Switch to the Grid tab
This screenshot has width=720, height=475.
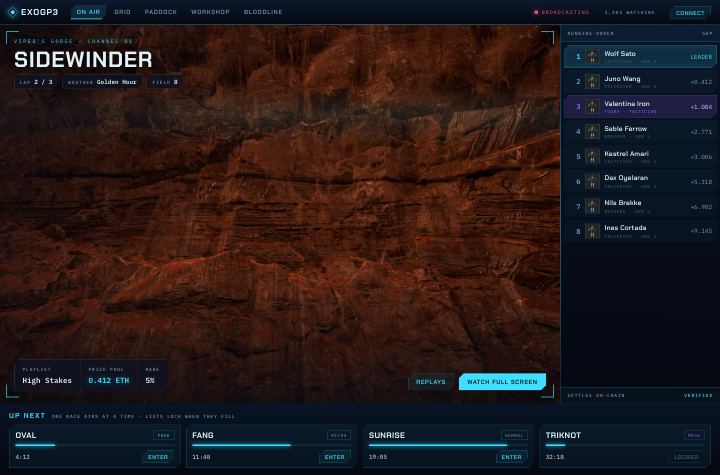click(122, 12)
